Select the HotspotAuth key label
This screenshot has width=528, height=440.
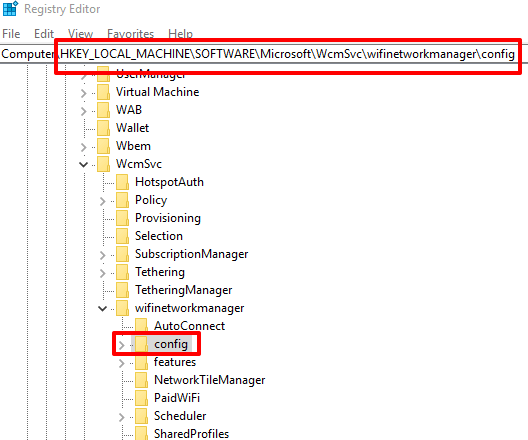(x=169, y=182)
